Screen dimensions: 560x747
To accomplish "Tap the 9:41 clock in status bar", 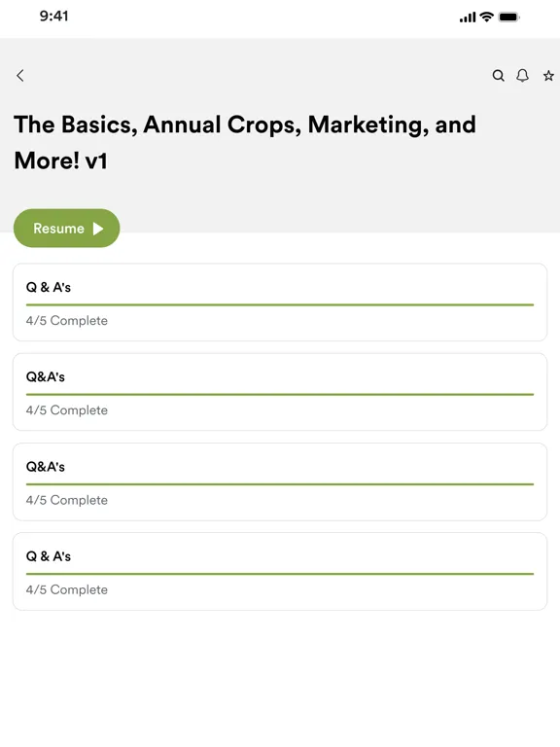I will coord(53,17).
